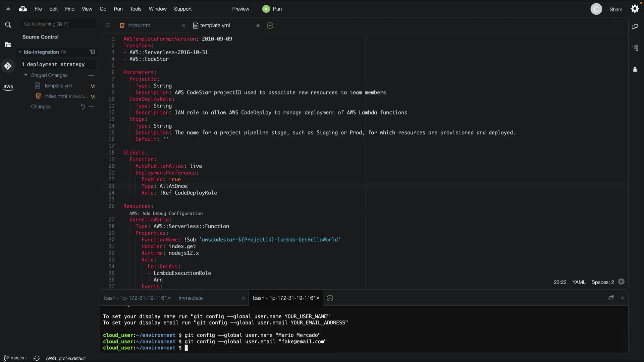
Task: Open the Tools menu
Action: [x=136, y=9]
